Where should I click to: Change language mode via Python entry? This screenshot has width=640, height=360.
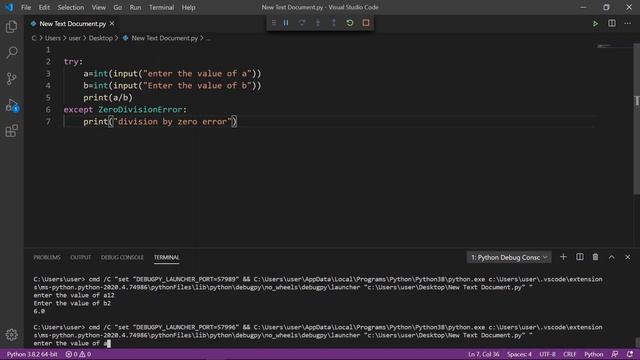coord(593,354)
